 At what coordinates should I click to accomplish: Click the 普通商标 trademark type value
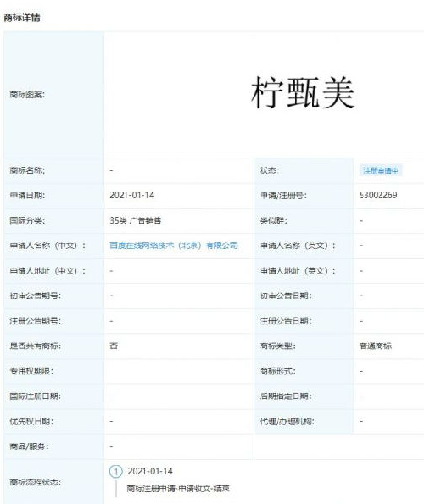pyautogui.click(x=376, y=346)
